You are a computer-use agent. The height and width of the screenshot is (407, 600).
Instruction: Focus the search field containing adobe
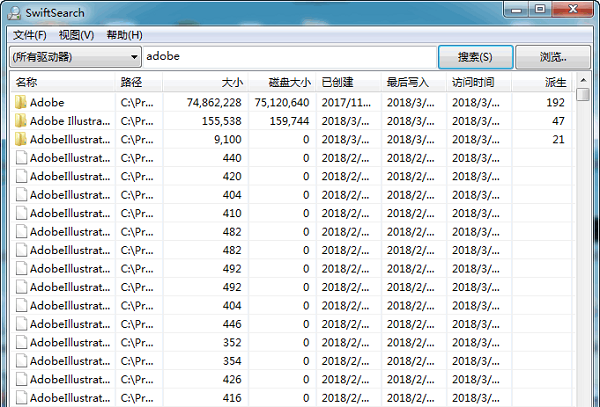pos(290,57)
